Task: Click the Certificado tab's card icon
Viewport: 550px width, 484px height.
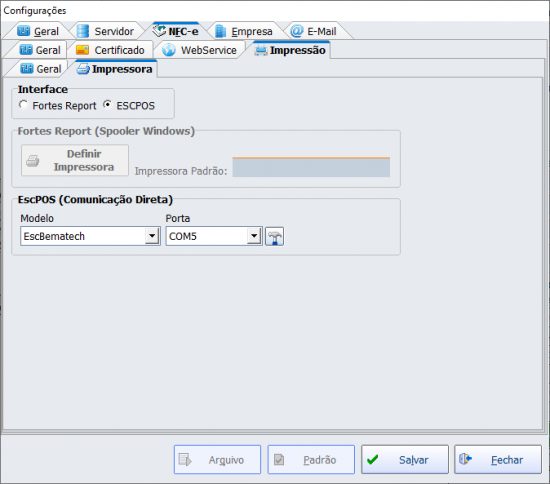Action: point(82,50)
